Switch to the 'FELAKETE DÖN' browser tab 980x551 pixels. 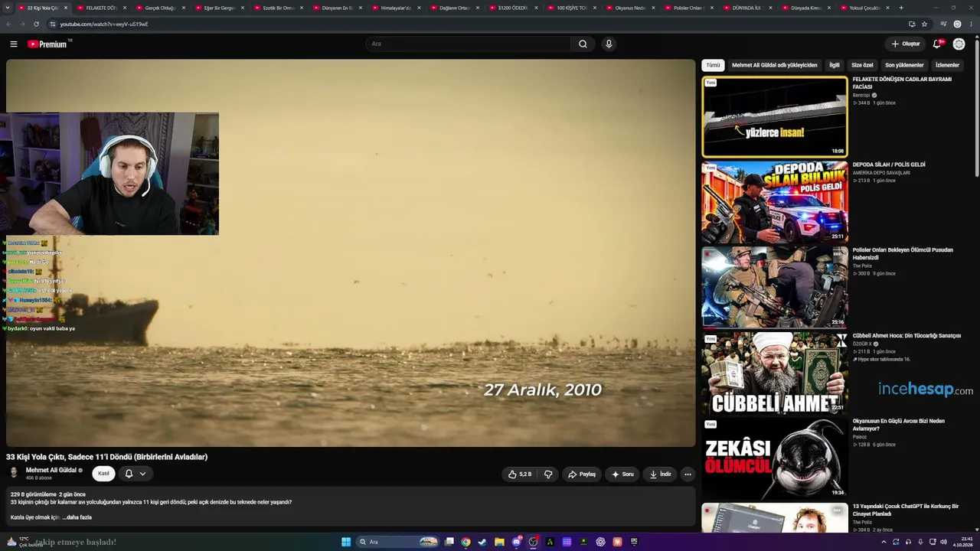[x=100, y=8]
